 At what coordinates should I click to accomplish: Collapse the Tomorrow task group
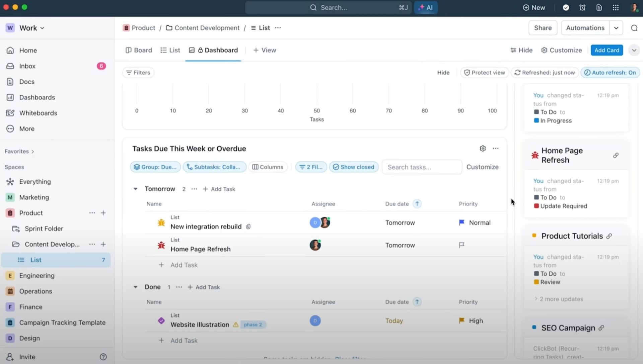point(136,189)
